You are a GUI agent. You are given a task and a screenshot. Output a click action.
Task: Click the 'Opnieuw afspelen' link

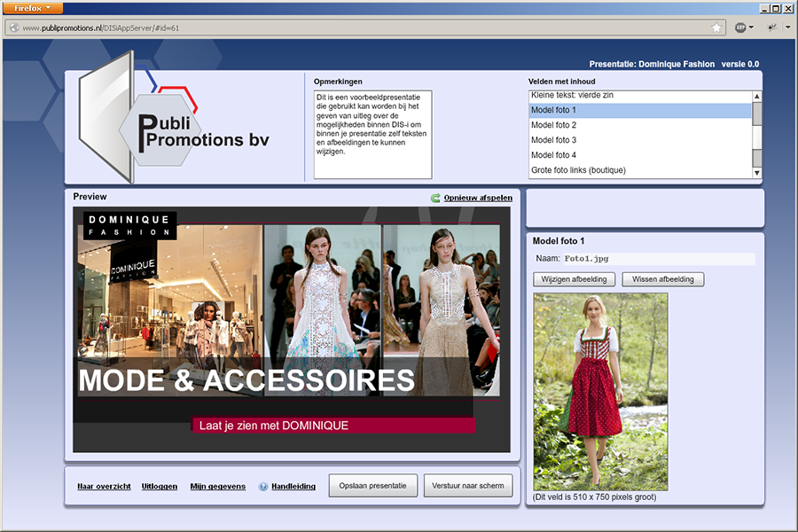pyautogui.click(x=478, y=198)
